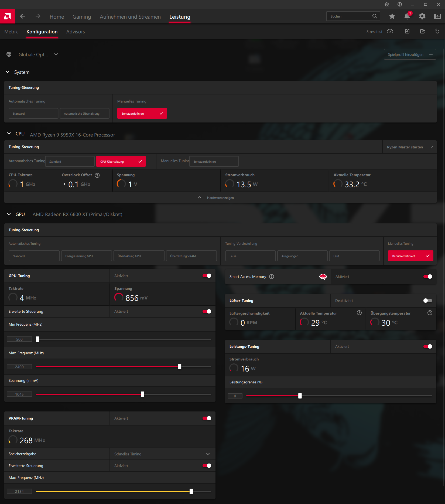Disable the VRAM-Tuning toggle
Screen dimensions: 445x504
(x=207, y=418)
